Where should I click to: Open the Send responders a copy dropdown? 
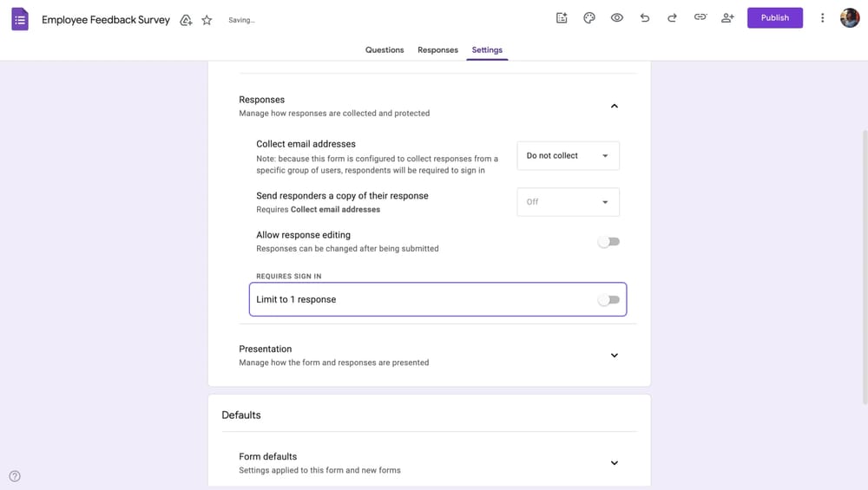coord(568,202)
